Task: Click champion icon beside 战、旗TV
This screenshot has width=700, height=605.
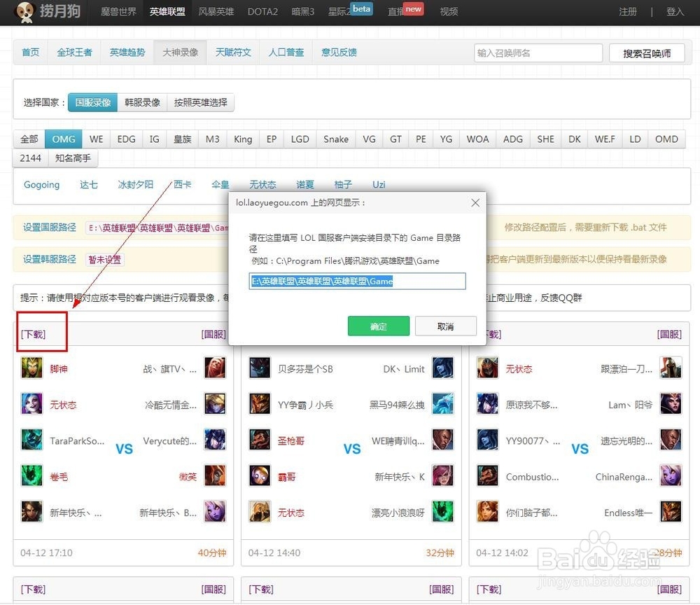Action: click(x=215, y=368)
